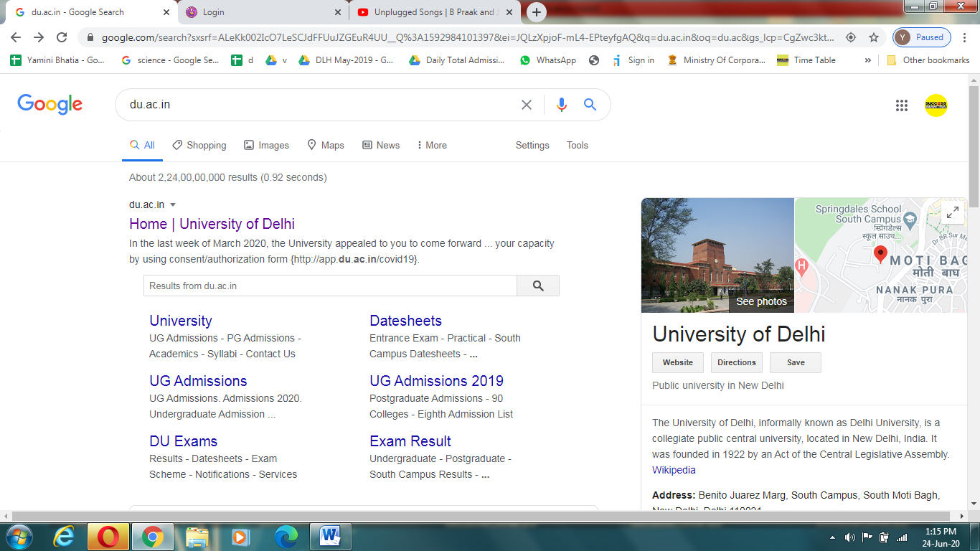Open the DU Exams sitelink

click(183, 441)
